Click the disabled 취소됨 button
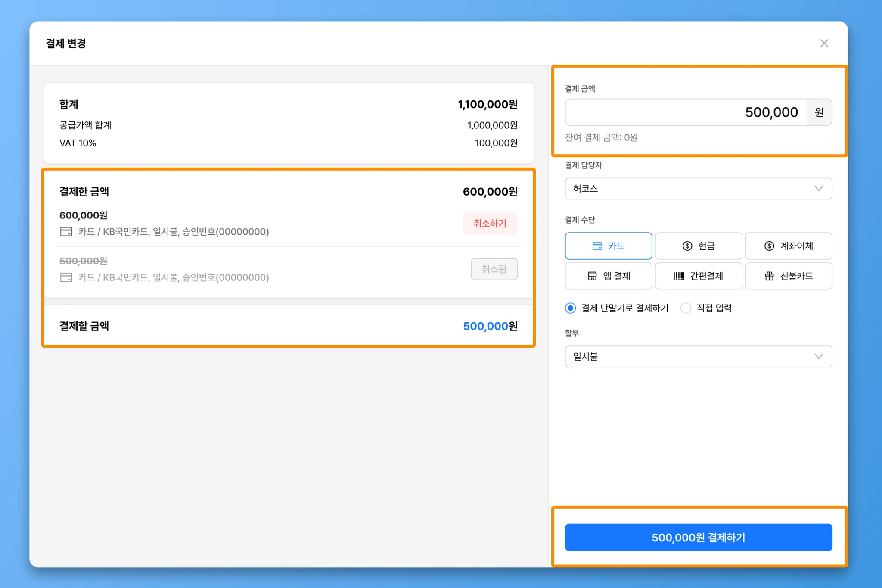This screenshot has height=588, width=882. pyautogui.click(x=494, y=269)
